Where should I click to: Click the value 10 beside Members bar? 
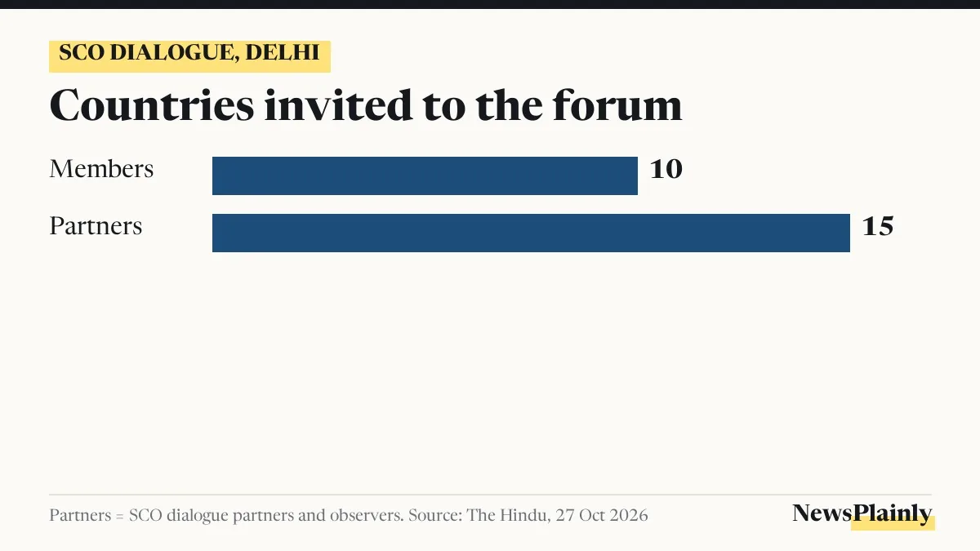666,170
